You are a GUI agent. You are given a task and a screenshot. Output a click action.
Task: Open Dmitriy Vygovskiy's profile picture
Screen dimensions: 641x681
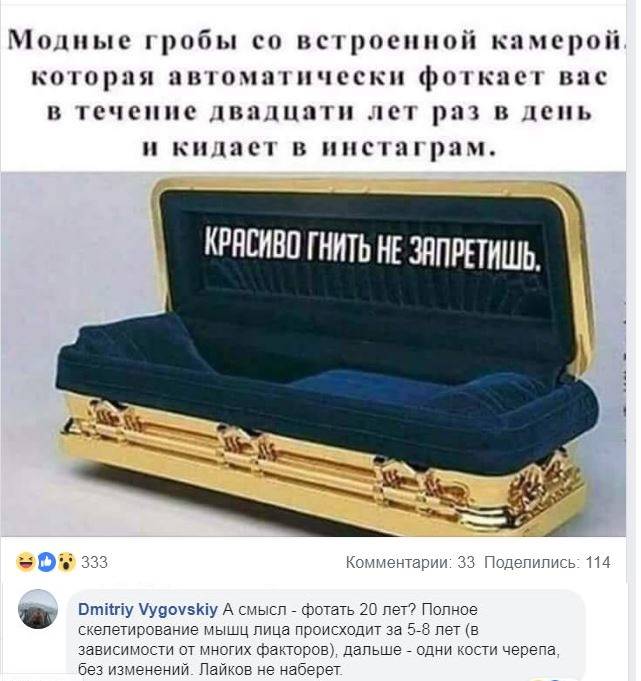tap(38, 609)
